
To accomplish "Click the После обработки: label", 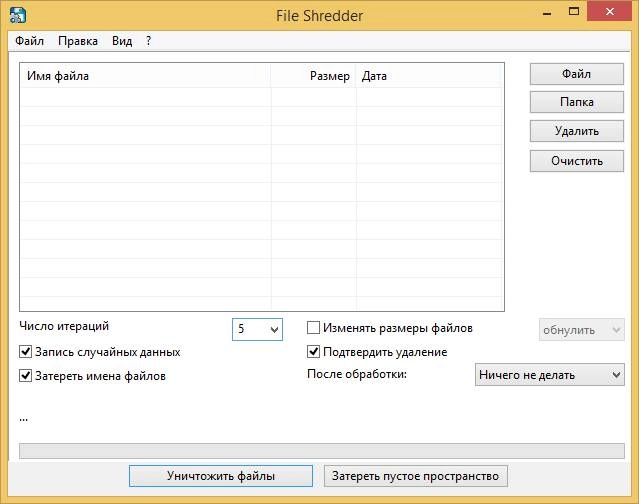I will [357, 374].
